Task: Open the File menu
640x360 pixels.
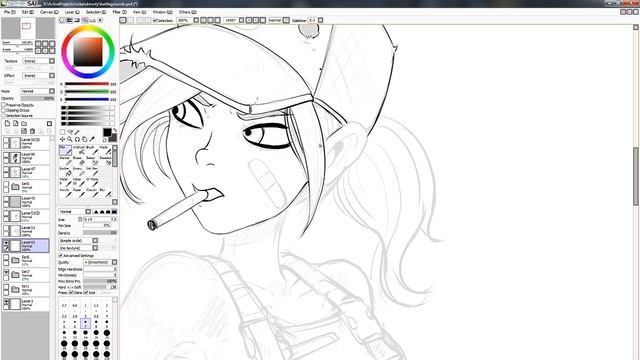Action: coord(10,12)
